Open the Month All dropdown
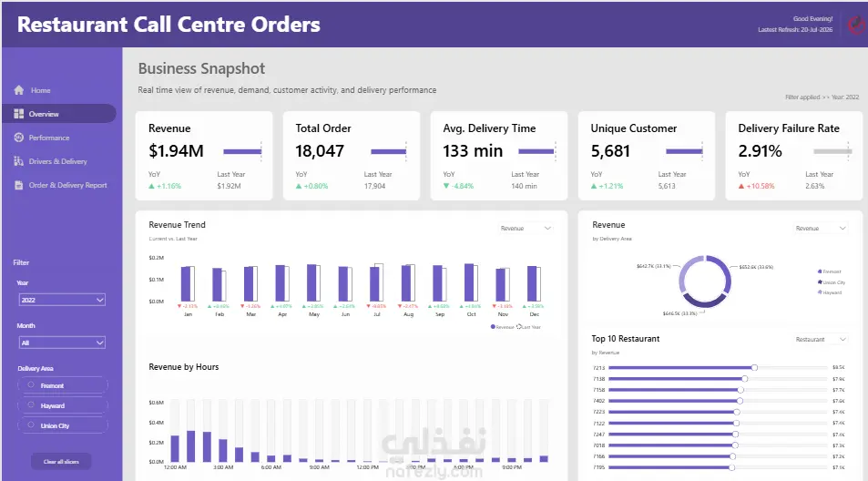The image size is (868, 481). [x=62, y=343]
